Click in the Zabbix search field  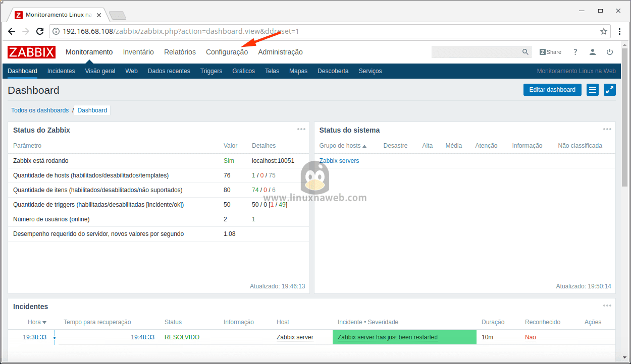(476, 52)
